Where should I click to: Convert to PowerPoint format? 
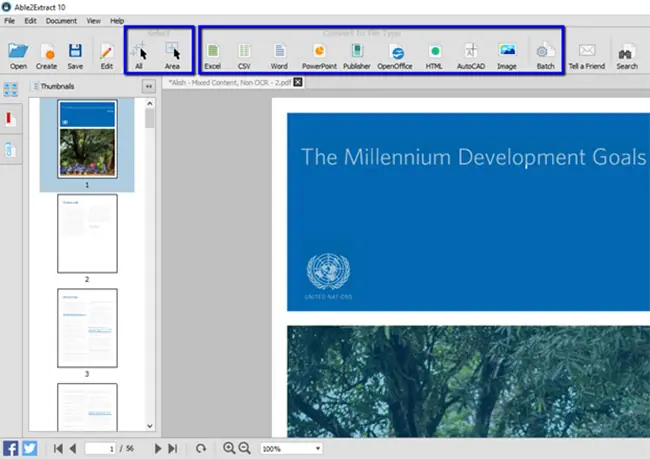coord(319,56)
